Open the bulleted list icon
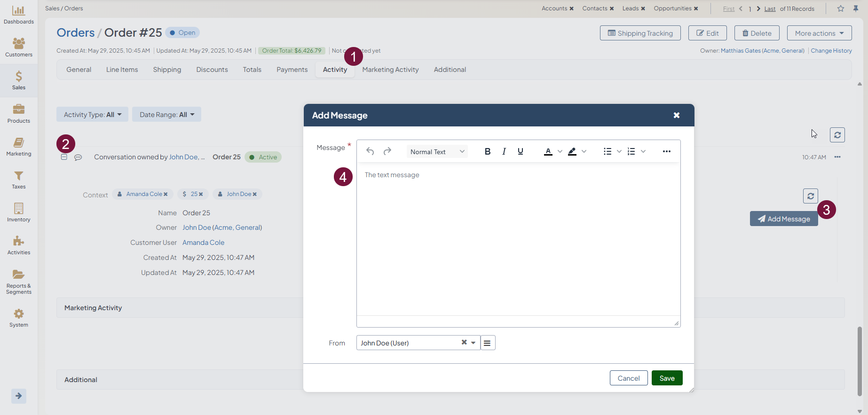Image resolution: width=868 pixels, height=415 pixels. click(608, 151)
